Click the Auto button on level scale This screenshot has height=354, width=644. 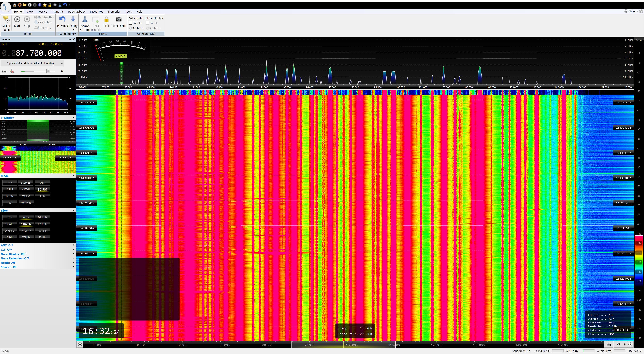(x=639, y=40)
